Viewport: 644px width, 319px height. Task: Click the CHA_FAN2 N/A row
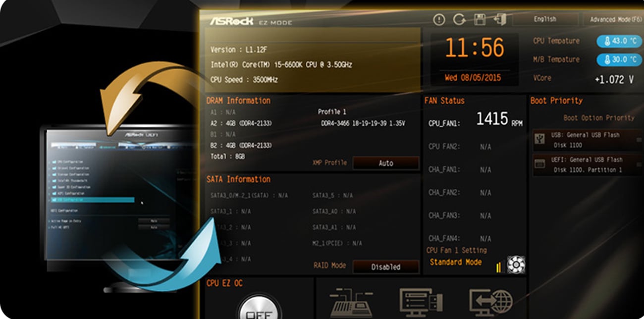point(460,193)
